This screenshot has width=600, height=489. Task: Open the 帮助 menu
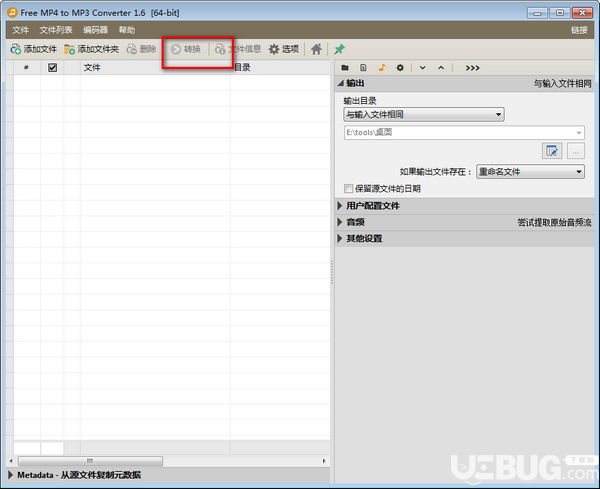[x=127, y=30]
